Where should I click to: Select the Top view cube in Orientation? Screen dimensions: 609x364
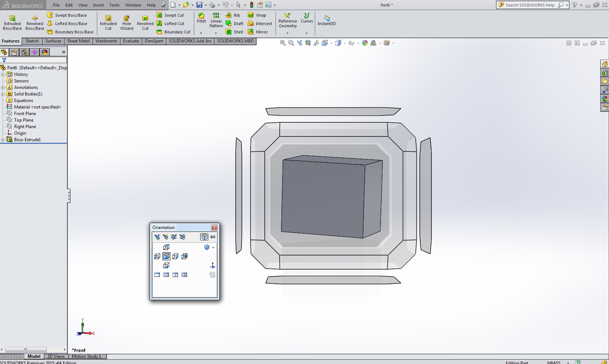click(166, 247)
